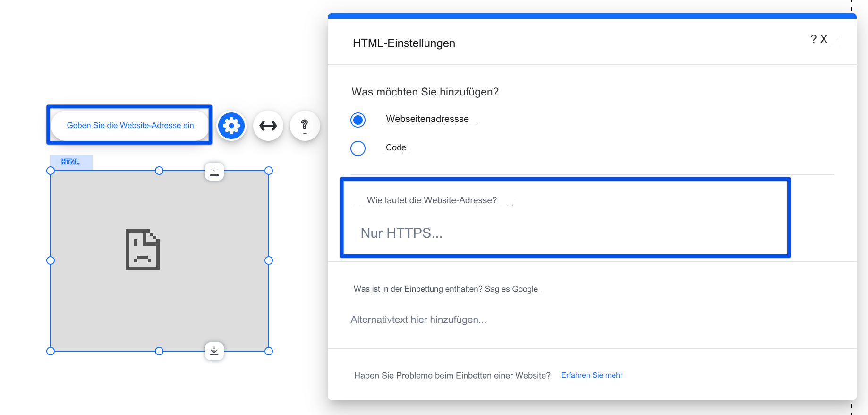Click the top-left resize handle of HTML box

tap(51, 171)
